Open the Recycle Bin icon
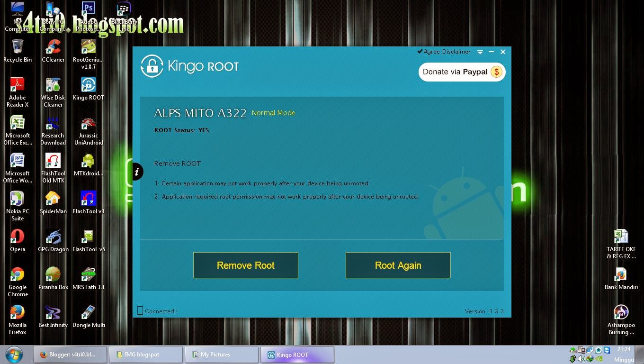This screenshot has height=364, width=644. click(18, 51)
